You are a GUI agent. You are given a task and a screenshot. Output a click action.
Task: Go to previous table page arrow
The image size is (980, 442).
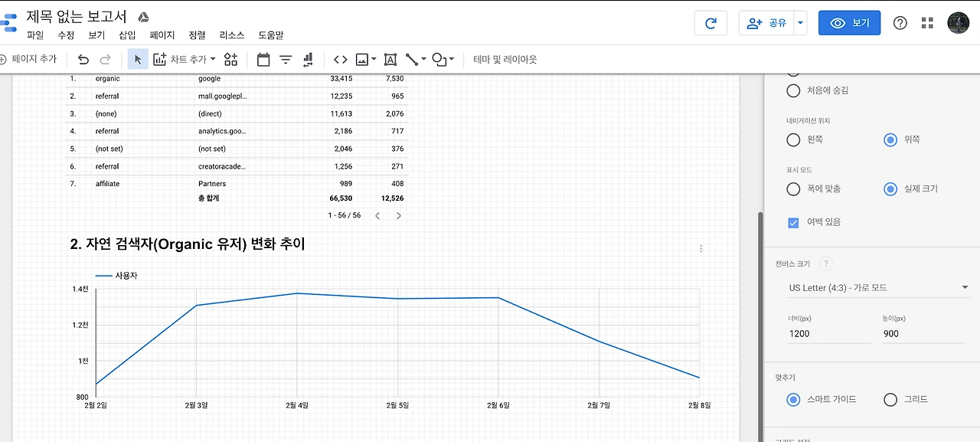pos(377,216)
